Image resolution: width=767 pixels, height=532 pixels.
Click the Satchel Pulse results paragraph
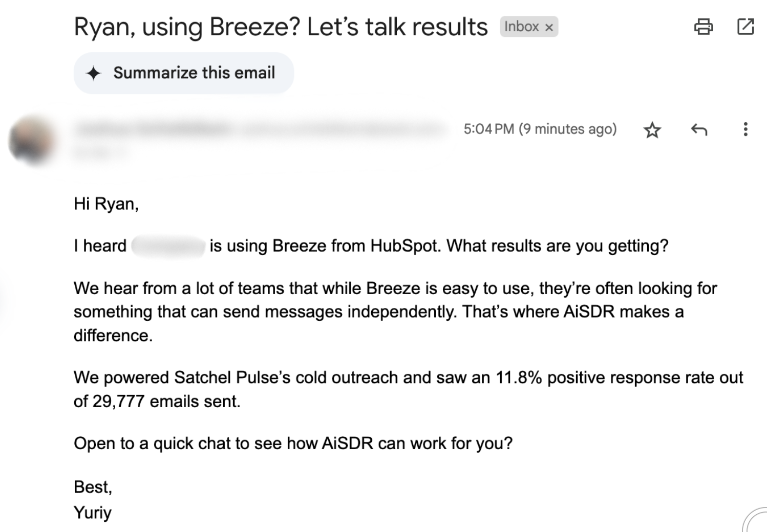(x=408, y=389)
